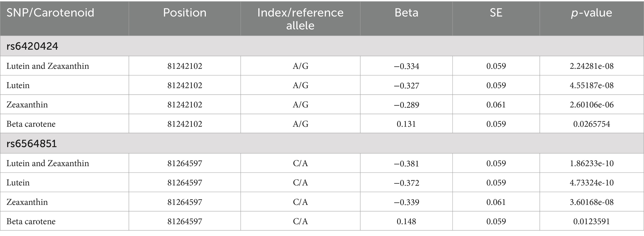Click p-value cell 1.86233e-10
This screenshot has width=644, height=236.
592,163
